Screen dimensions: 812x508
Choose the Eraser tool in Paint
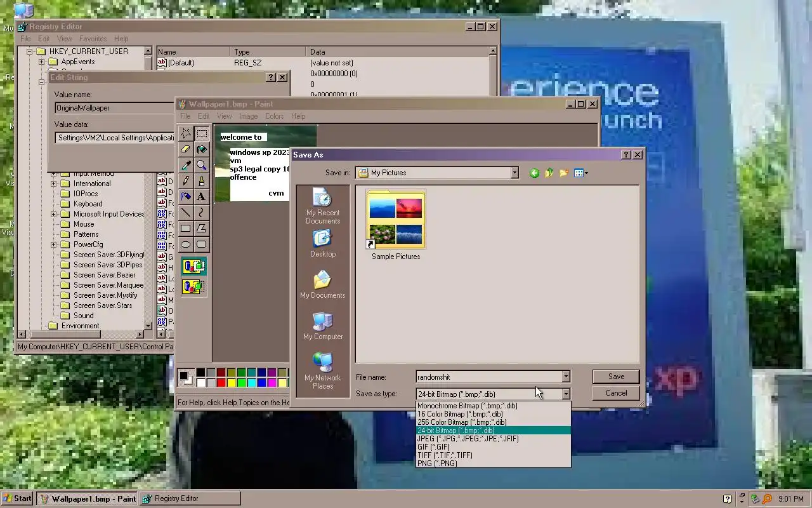pos(185,149)
